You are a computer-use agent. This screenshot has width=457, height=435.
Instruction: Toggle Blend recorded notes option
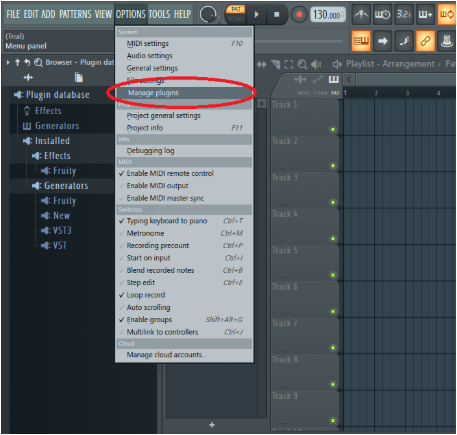pos(184,270)
